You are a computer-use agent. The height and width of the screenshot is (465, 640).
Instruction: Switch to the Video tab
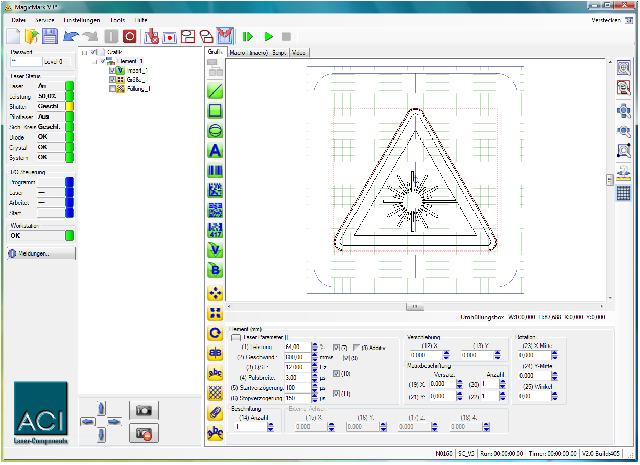tap(300, 51)
